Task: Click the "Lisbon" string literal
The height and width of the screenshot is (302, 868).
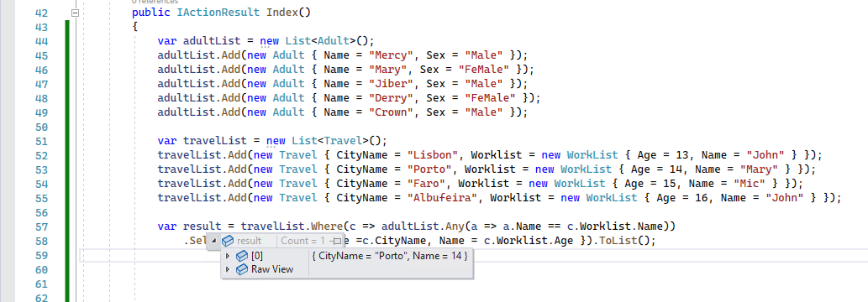Action: pos(433,155)
